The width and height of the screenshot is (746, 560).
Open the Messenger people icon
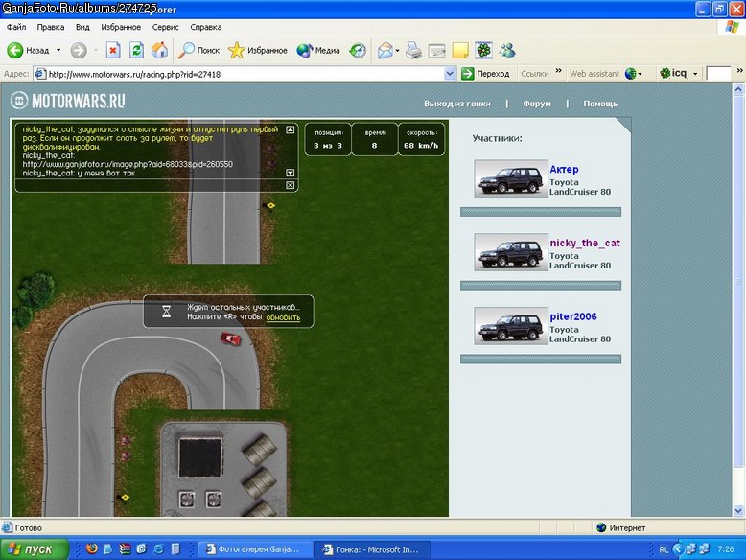pos(507,50)
